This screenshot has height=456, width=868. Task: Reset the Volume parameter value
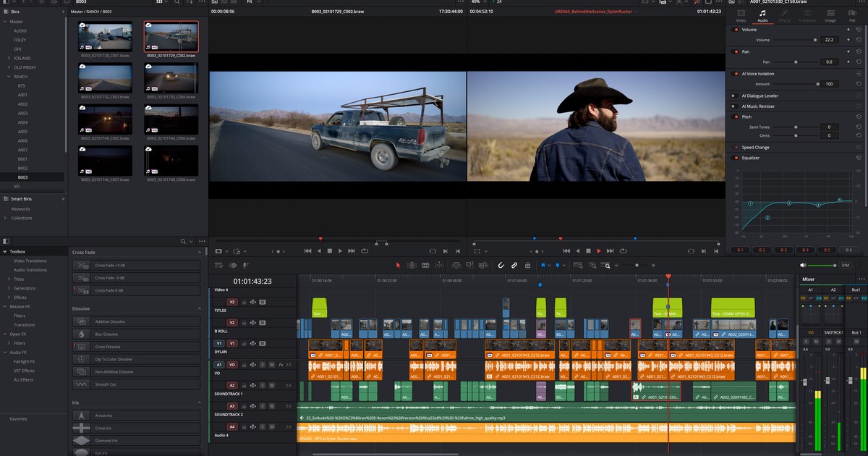click(859, 40)
